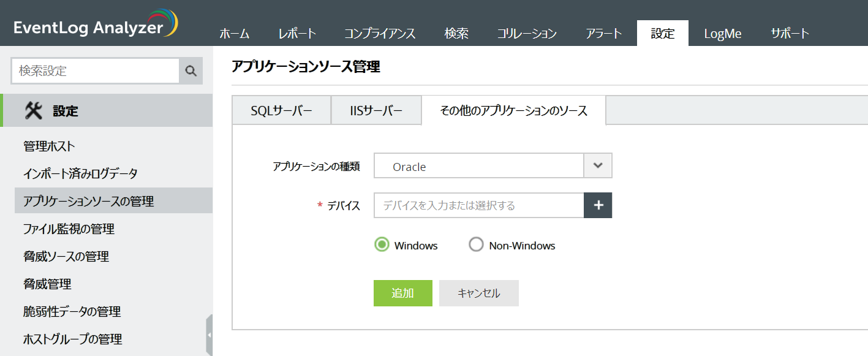Viewport: 868px width, 356px height.
Task: Switch to the IISサーバー tab
Action: click(376, 111)
